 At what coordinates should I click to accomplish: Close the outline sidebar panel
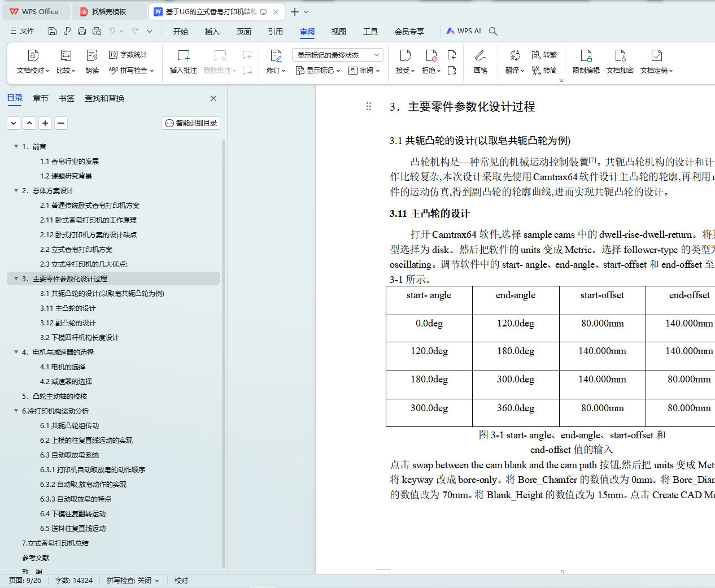213,98
